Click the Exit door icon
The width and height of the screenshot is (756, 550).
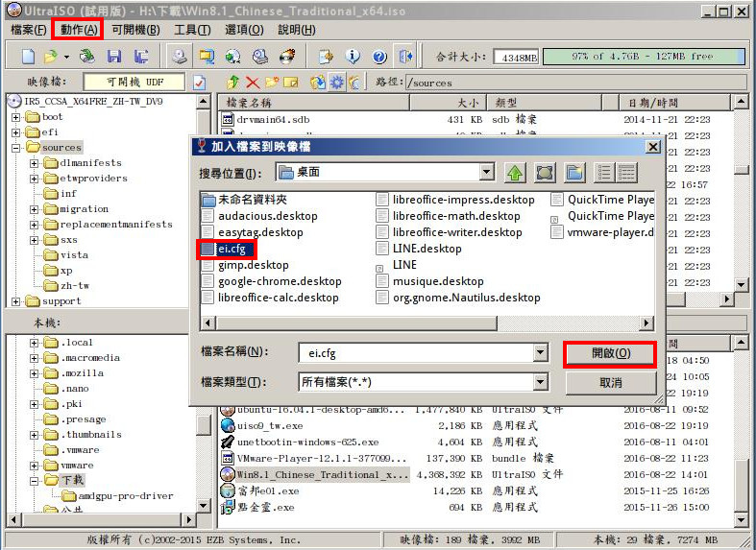click(x=406, y=57)
